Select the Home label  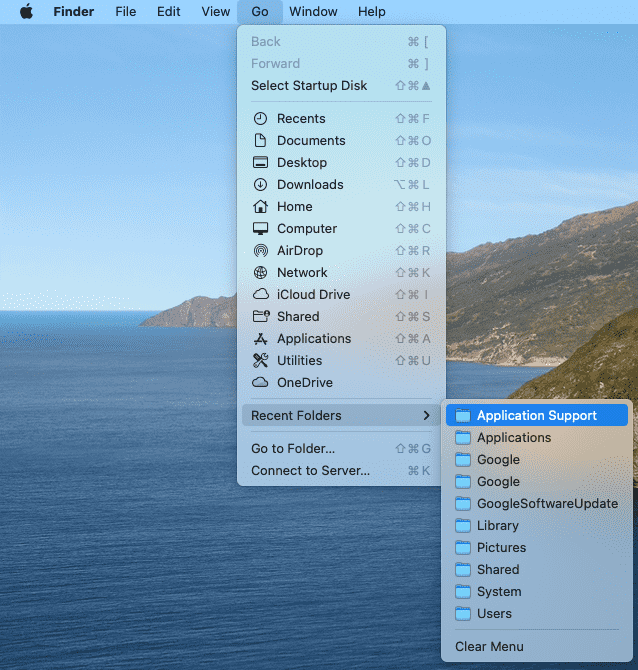[294, 206]
